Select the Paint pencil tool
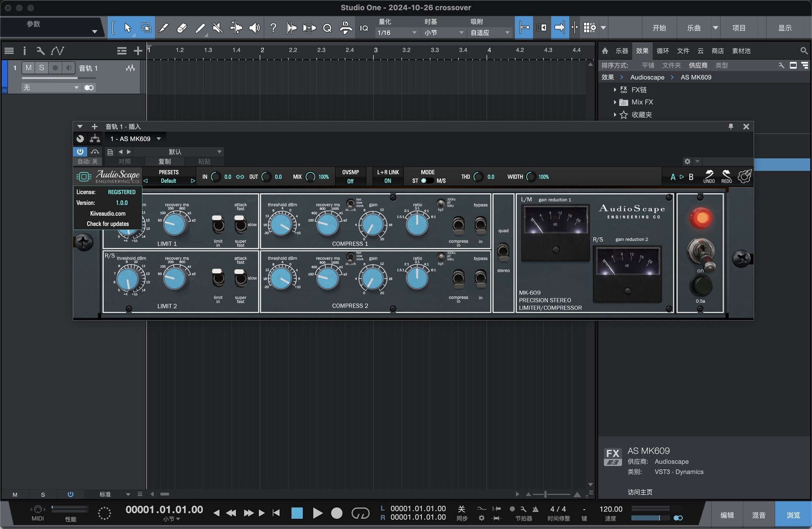The width and height of the screenshot is (812, 529). (x=200, y=28)
